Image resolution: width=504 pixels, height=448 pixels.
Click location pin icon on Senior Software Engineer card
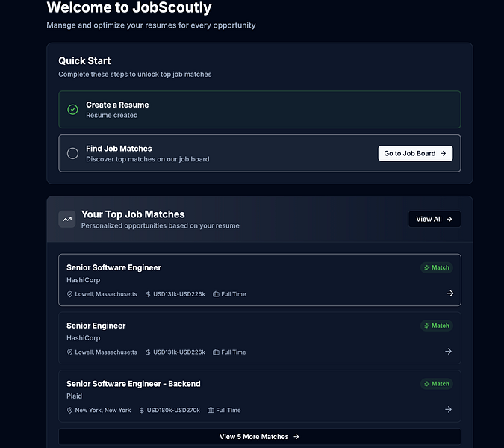pyautogui.click(x=69, y=294)
